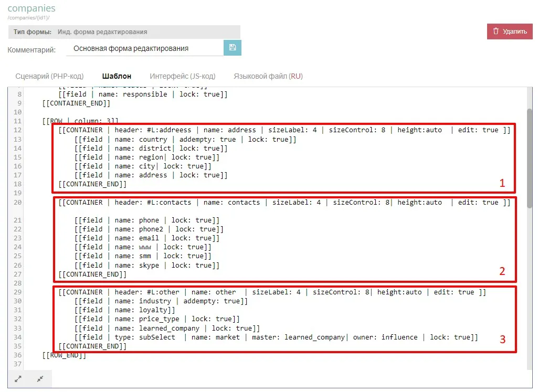Open the Интерфейс (JS-код) tab
Image resolution: width=538 pixels, height=392 pixels.
[x=182, y=76]
